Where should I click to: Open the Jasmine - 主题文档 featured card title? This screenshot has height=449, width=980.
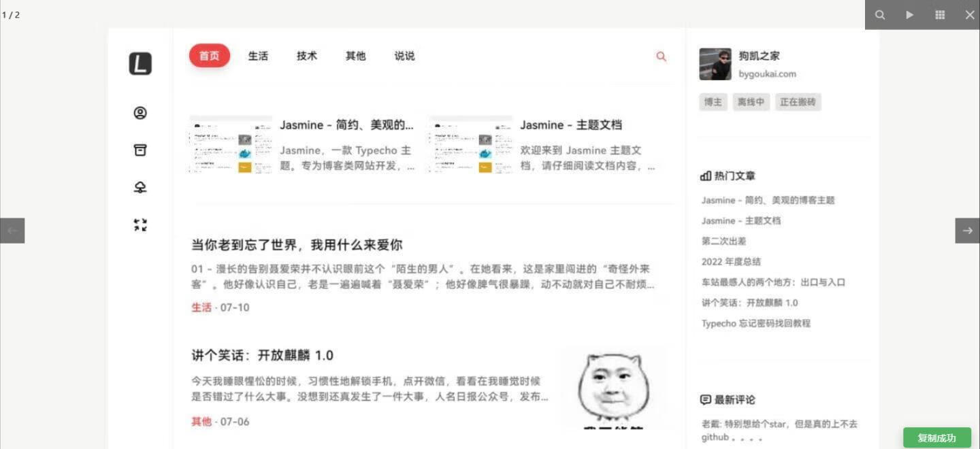coord(571,124)
